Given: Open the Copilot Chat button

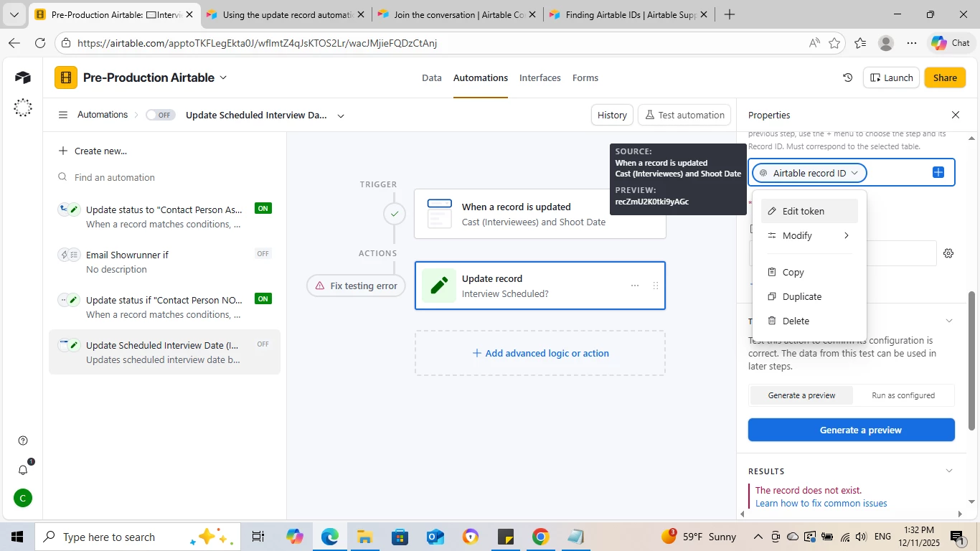Looking at the screenshot, I should pos(951,43).
